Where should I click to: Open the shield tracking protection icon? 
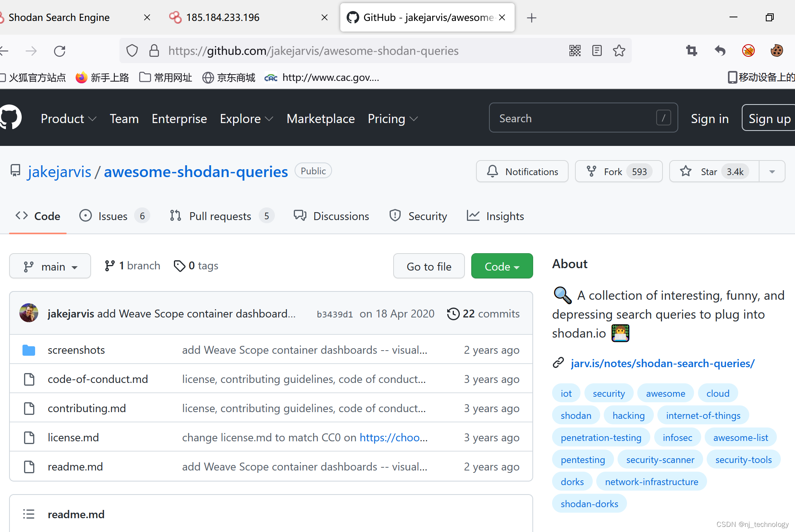pos(132,51)
